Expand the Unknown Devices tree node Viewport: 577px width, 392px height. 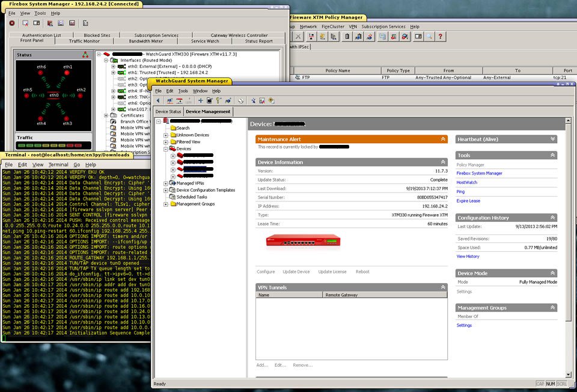tap(166, 135)
